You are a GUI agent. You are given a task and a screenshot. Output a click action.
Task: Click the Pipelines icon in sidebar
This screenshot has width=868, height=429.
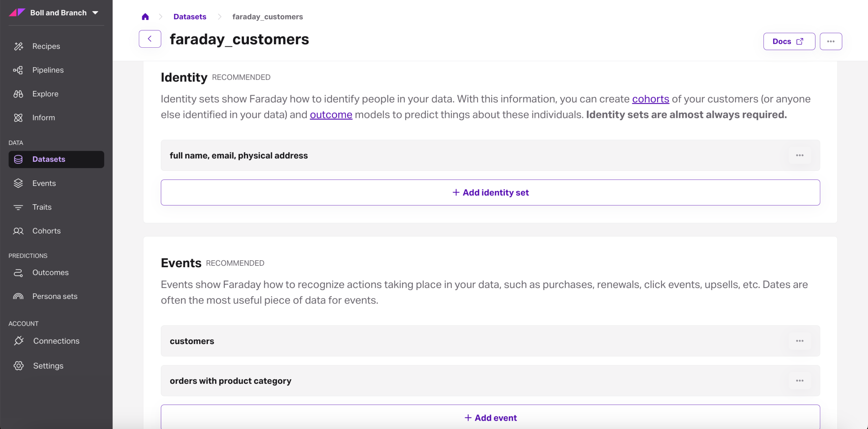pos(18,70)
